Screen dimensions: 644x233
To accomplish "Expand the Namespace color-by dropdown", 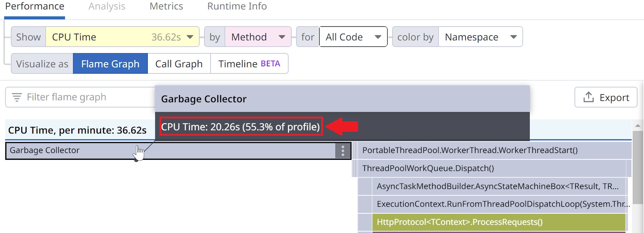I will point(481,37).
